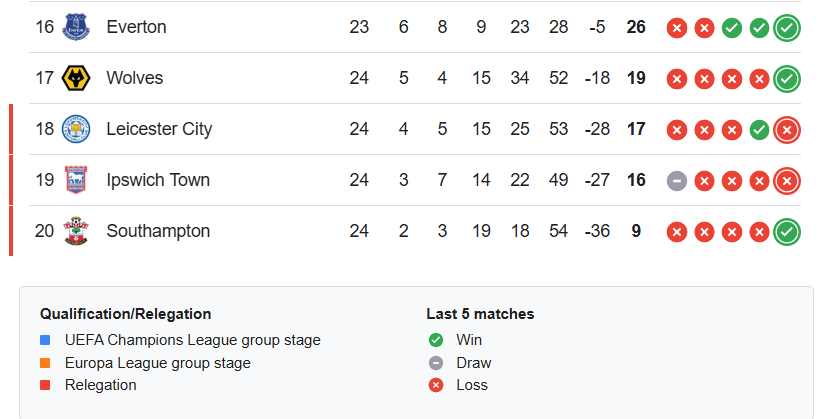Viewport: 831px width, 419px height.
Task: Click the red Relegation legend swatch
Action: pyautogui.click(x=45, y=385)
